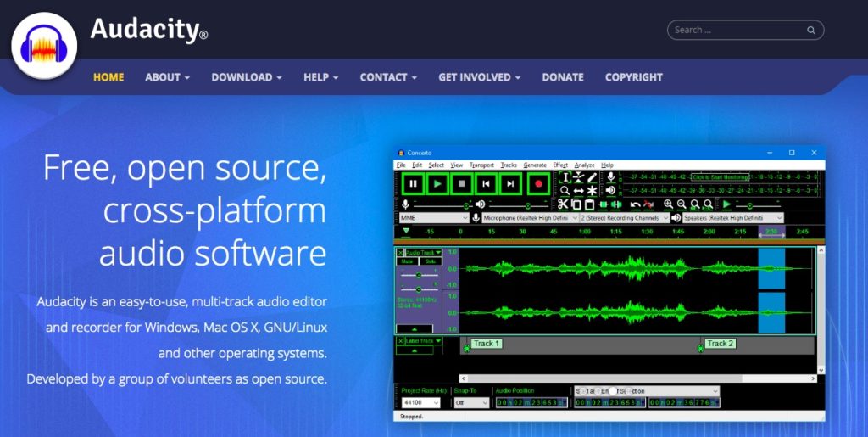
Task: Close the Label Track with its X
Action: (x=401, y=341)
